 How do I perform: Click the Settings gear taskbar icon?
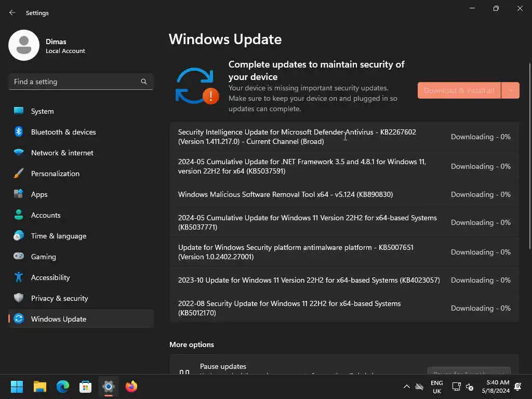tap(109, 387)
